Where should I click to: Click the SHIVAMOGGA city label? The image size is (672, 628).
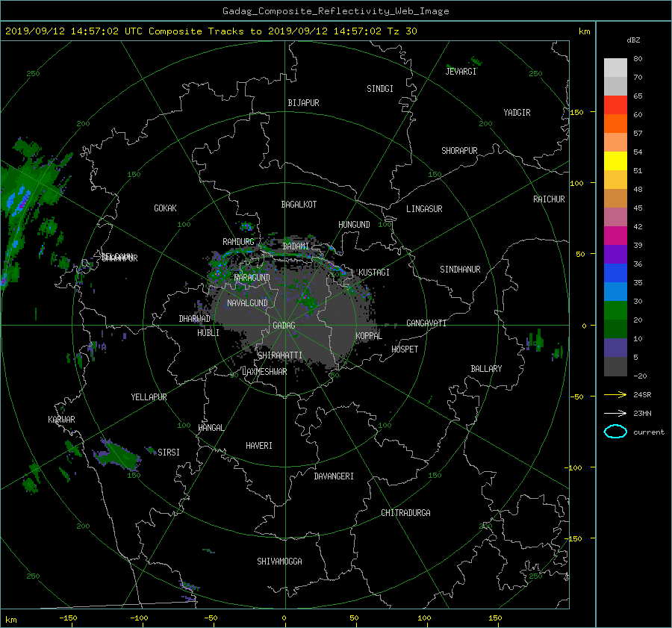279,561
